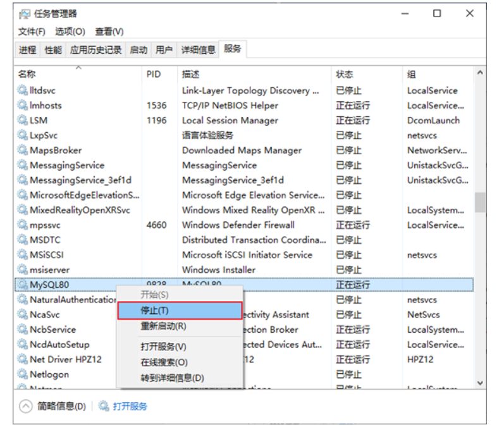This screenshot has height=432, width=504.
Task: Click the 打开服务 link at the bottom
Action: (x=130, y=406)
